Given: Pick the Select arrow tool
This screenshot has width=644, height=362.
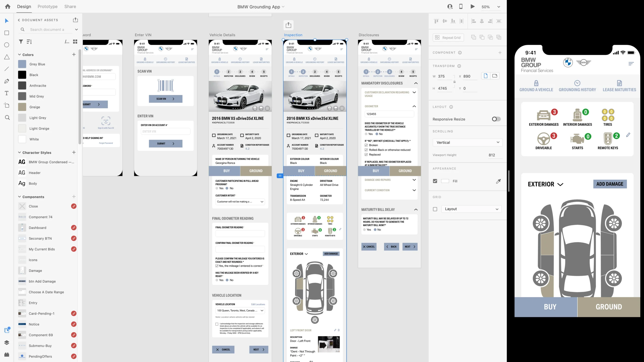Looking at the screenshot, I should (x=7, y=21).
